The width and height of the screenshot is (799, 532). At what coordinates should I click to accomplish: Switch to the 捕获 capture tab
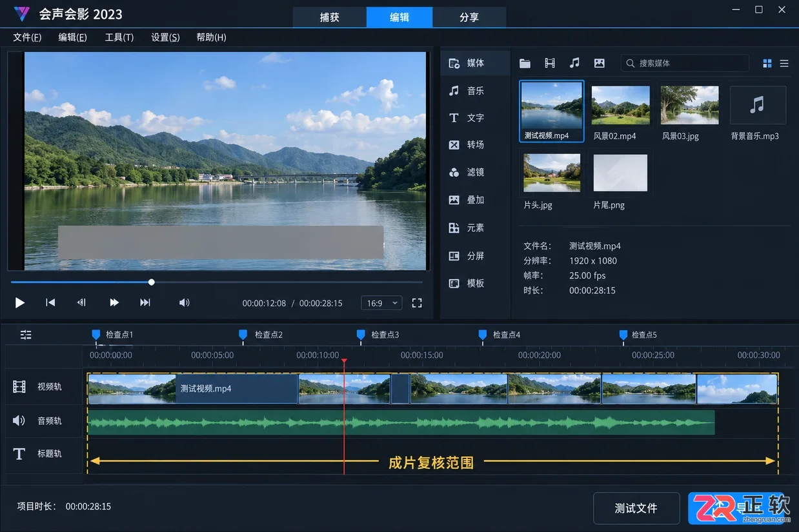point(330,17)
